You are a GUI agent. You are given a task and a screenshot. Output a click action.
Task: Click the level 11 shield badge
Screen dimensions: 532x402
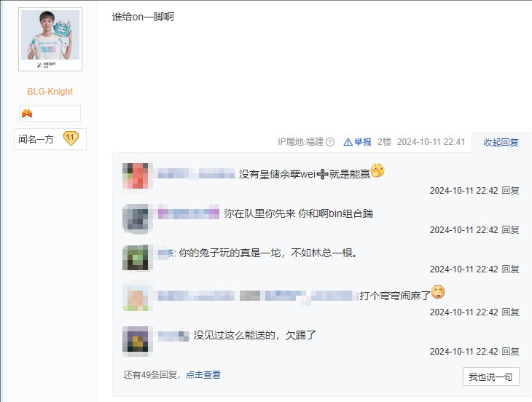(71, 138)
